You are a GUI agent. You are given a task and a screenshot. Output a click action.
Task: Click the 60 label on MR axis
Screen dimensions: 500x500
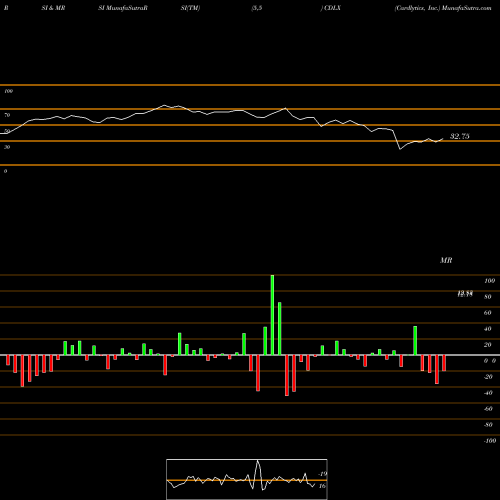488,313
